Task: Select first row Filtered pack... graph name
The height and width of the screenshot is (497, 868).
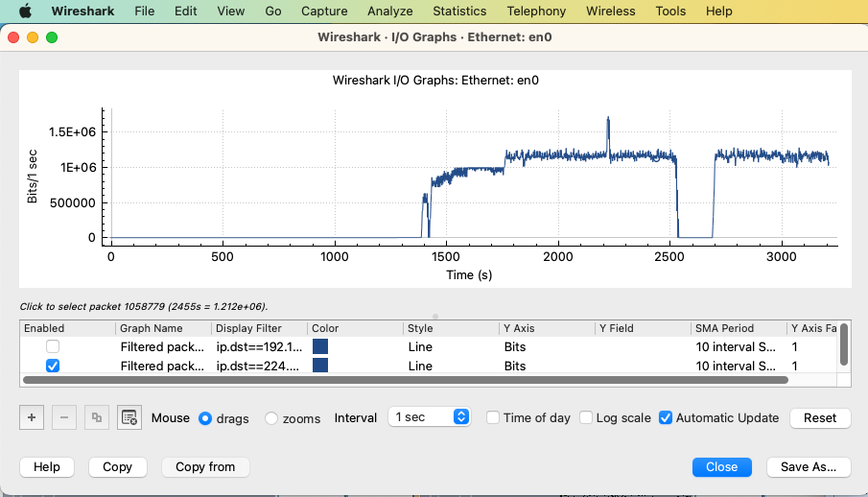Action: [x=163, y=347]
